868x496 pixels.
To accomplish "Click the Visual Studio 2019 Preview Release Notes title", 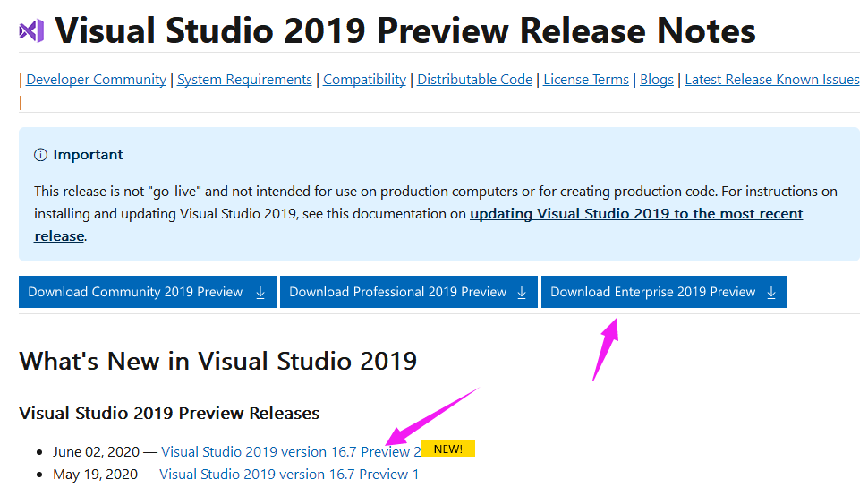I will [x=405, y=30].
